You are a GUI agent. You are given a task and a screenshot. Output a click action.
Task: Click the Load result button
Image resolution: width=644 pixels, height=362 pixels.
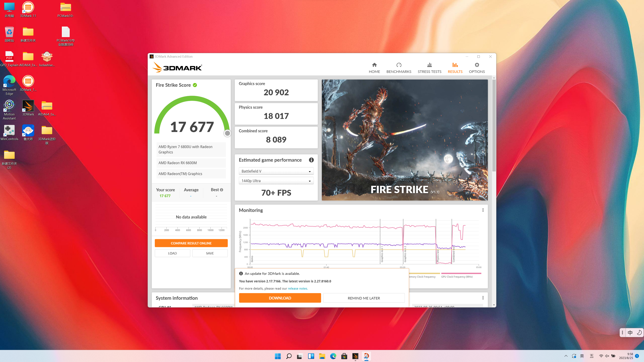[172, 253]
